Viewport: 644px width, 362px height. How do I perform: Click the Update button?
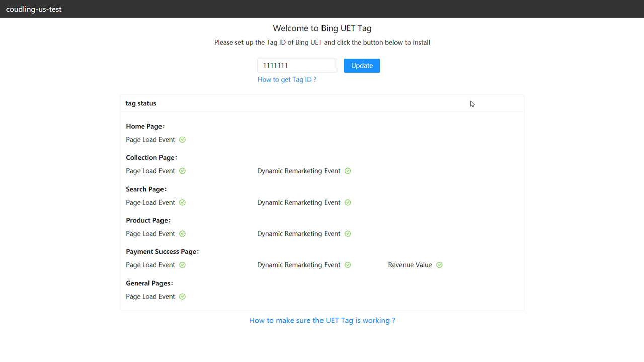click(x=362, y=66)
